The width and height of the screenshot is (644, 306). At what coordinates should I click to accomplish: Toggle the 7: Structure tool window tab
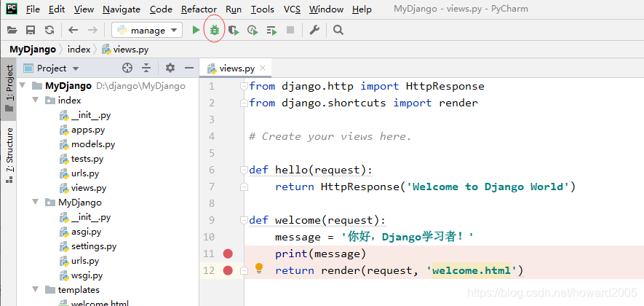[9, 154]
